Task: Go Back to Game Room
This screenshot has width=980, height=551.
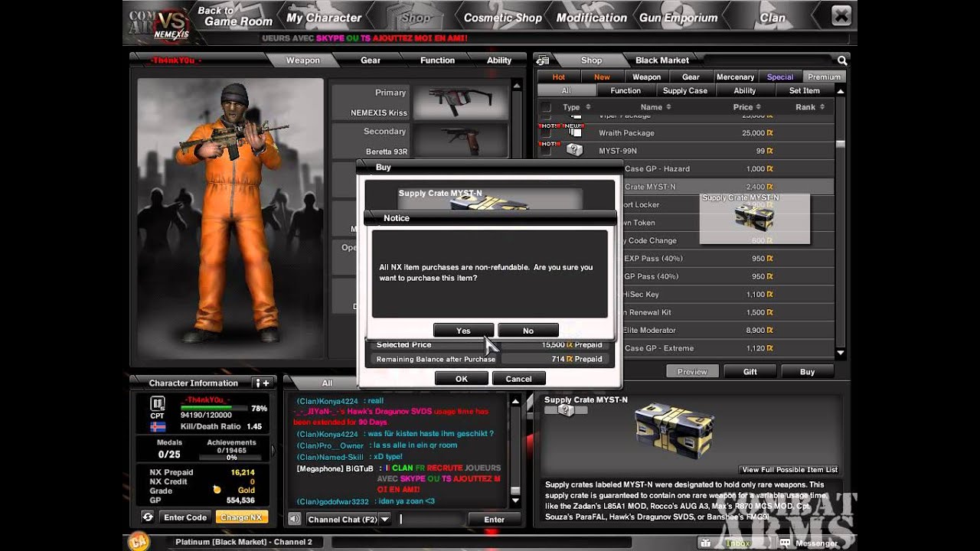Action: [x=234, y=16]
